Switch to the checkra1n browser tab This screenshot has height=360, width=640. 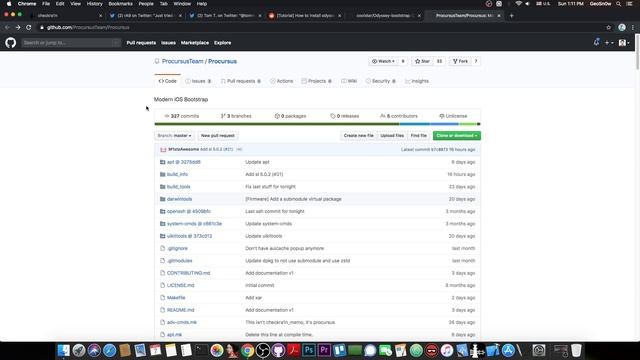point(65,16)
